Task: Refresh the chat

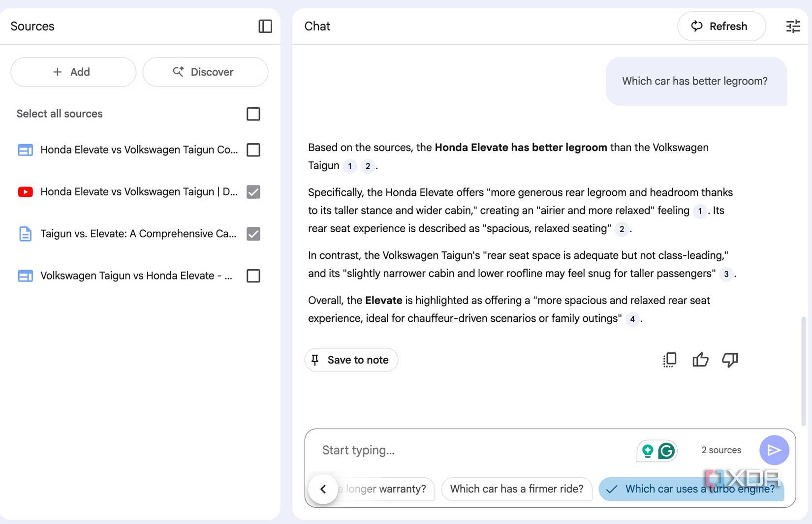Action: [x=721, y=27]
